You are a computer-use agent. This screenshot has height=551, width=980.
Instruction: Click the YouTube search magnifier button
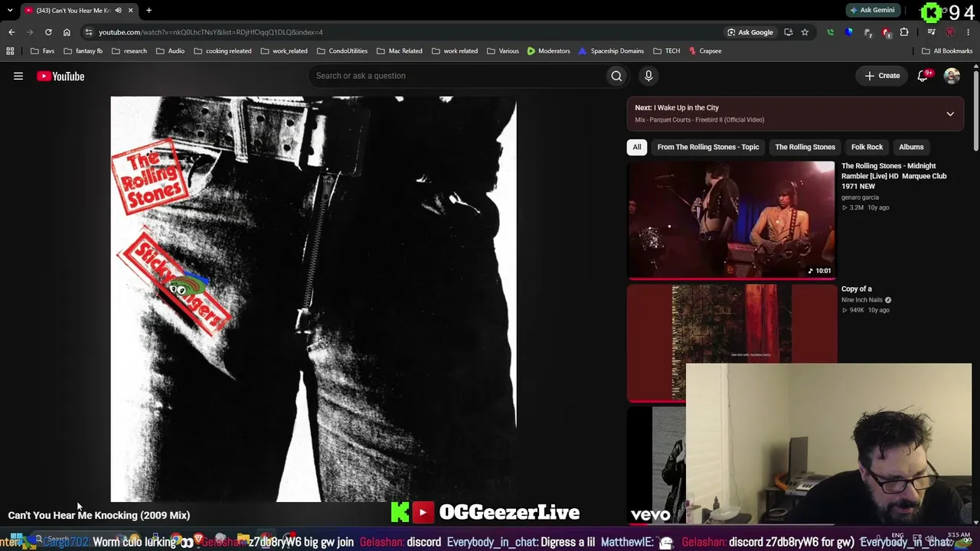point(616,76)
